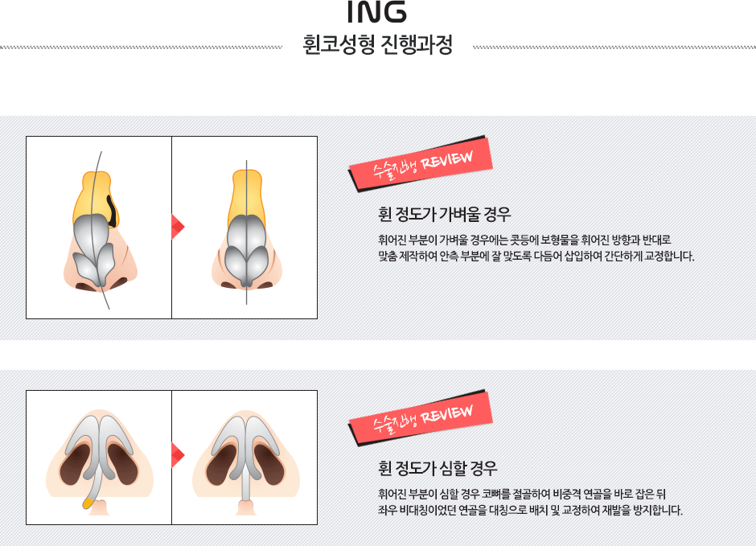The width and height of the screenshot is (756, 546).
Task: Click the black implant piece on crooked nose
Action: pyautogui.click(x=112, y=211)
